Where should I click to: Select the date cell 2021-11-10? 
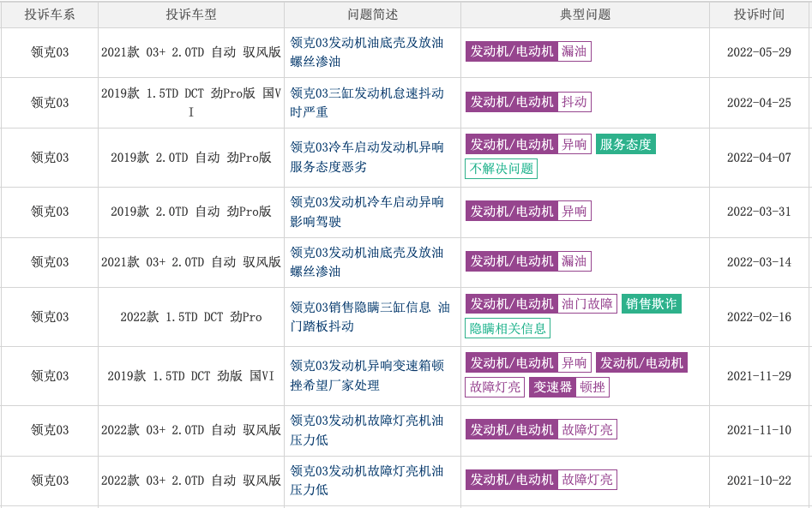pos(759,430)
